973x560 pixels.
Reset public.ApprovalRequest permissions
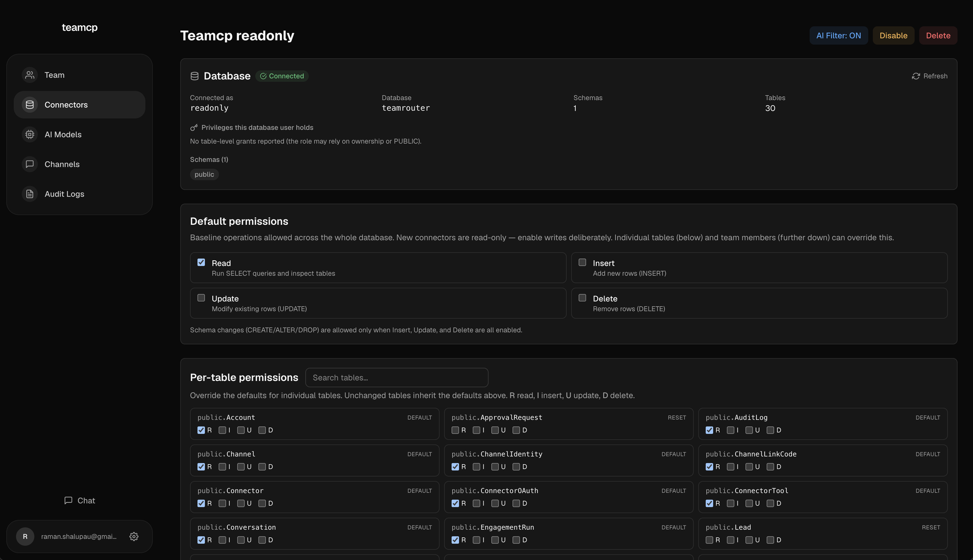[677, 417]
